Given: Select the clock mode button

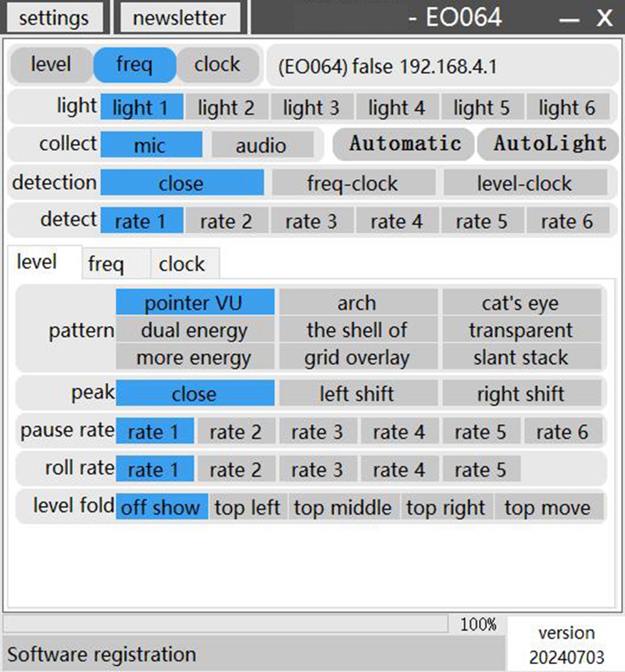Looking at the screenshot, I should tap(217, 65).
